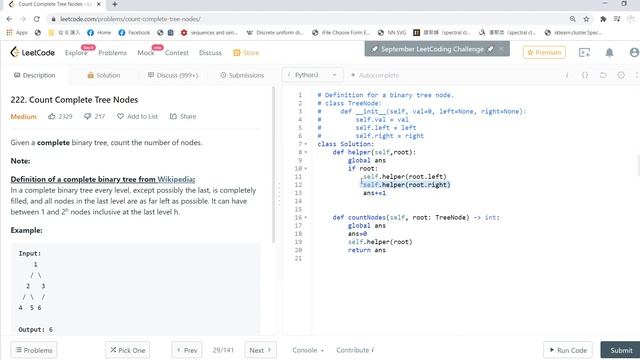Open the NN SVG bookmark
The width and height of the screenshot is (640, 360).
(x=392, y=32)
